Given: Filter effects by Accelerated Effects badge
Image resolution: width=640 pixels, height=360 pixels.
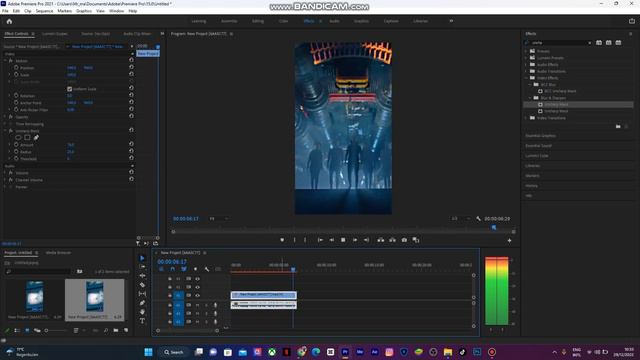Looking at the screenshot, I should click(599, 42).
